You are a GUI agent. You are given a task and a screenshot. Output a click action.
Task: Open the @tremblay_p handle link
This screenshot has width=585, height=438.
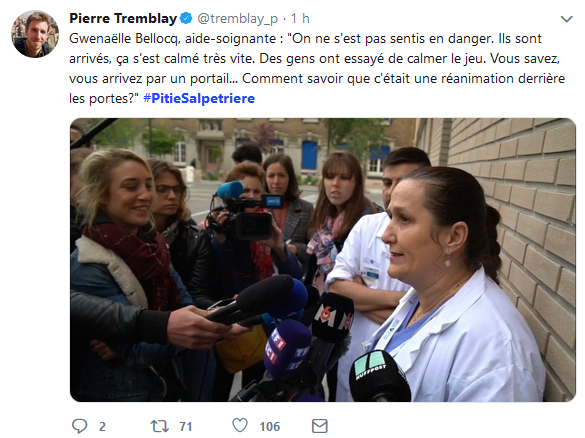click(x=237, y=19)
